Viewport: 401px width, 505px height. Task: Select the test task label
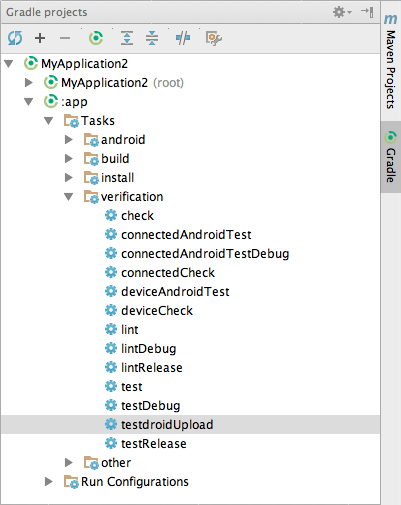pyautogui.click(x=132, y=387)
